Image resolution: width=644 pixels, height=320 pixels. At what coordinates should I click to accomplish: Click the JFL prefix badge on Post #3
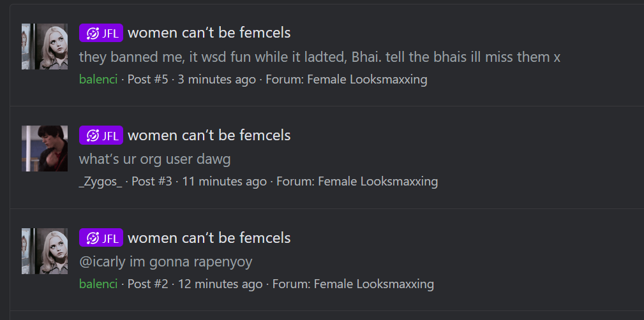point(101,135)
